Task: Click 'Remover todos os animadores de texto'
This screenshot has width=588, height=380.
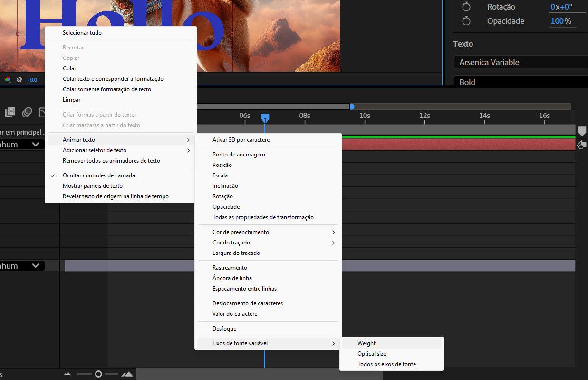Action: tap(110, 161)
